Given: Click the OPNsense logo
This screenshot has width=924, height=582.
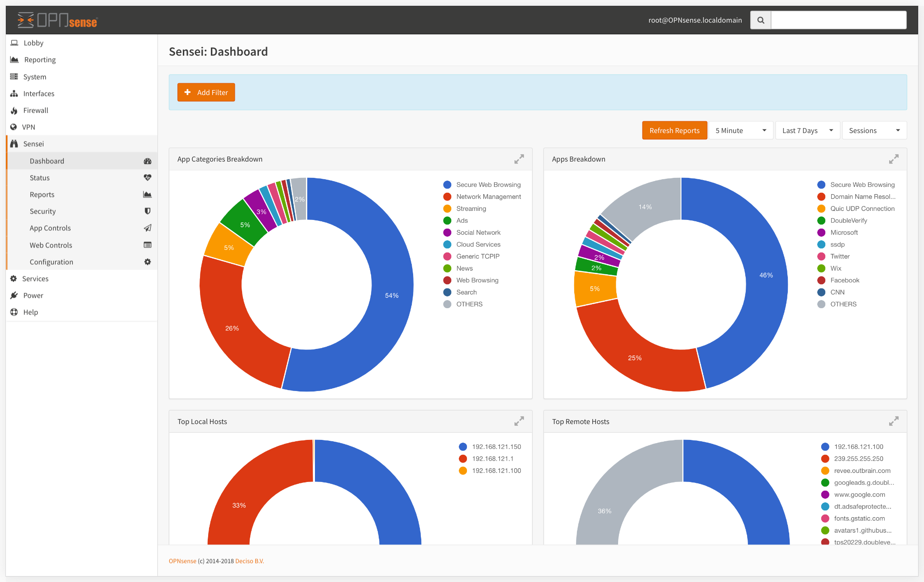Looking at the screenshot, I should 57,20.
